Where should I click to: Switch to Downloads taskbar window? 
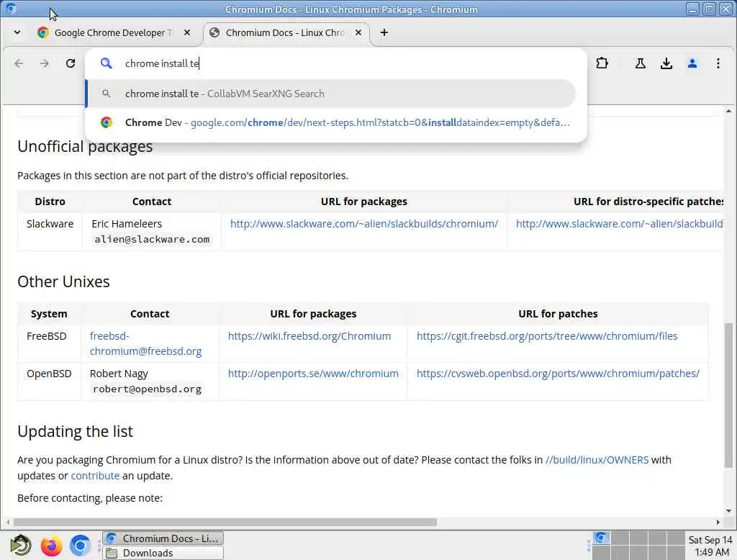point(163,553)
